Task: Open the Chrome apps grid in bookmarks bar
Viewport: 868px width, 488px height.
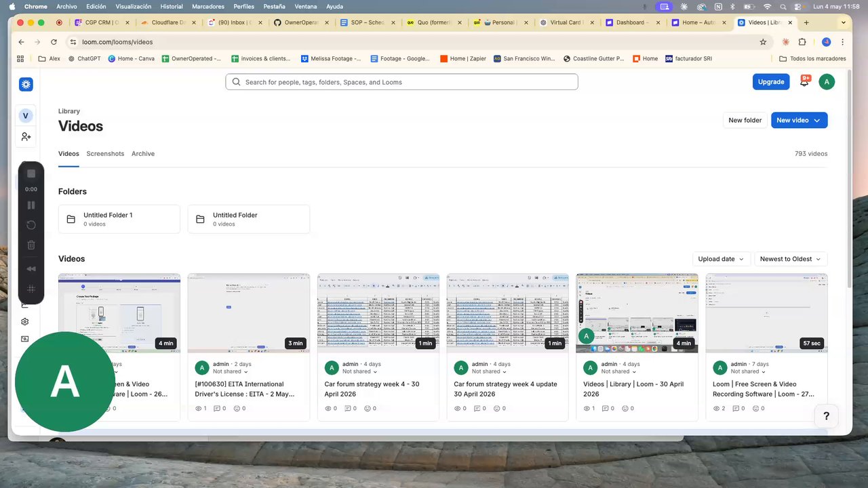Action: (20, 59)
